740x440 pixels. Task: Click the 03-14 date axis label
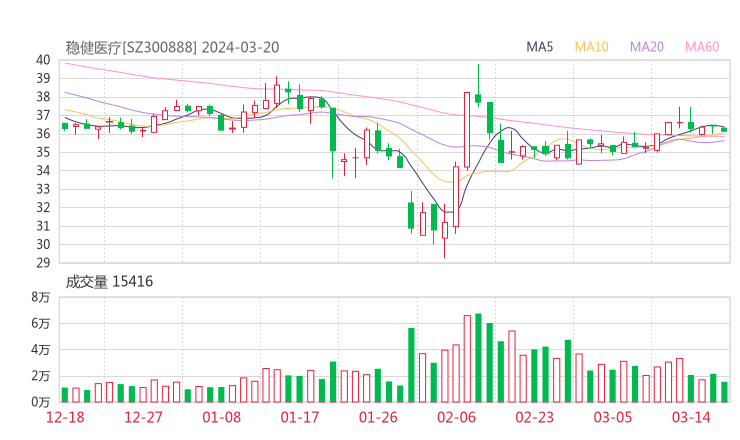coord(691,417)
